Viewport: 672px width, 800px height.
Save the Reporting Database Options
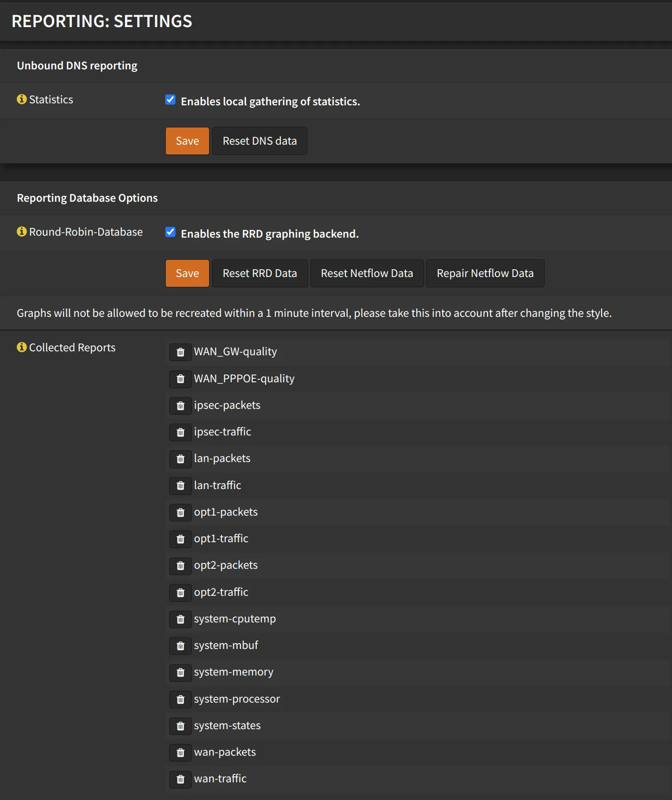click(x=187, y=273)
